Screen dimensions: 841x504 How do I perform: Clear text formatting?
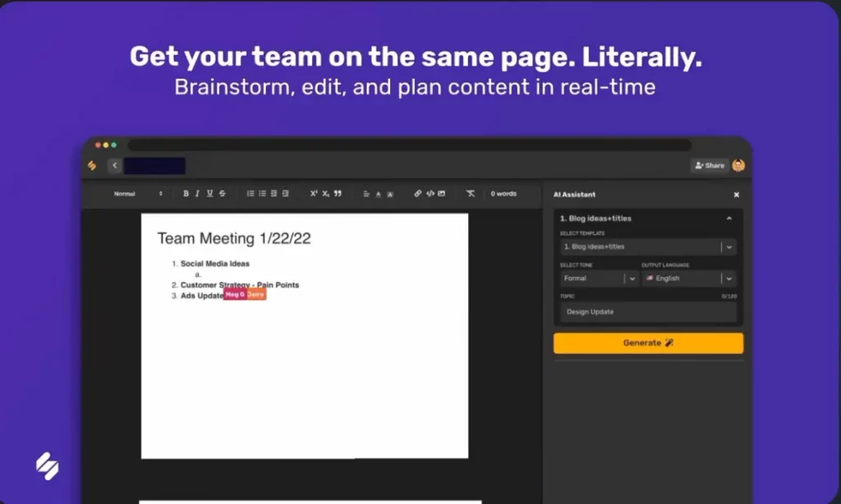pyautogui.click(x=471, y=194)
